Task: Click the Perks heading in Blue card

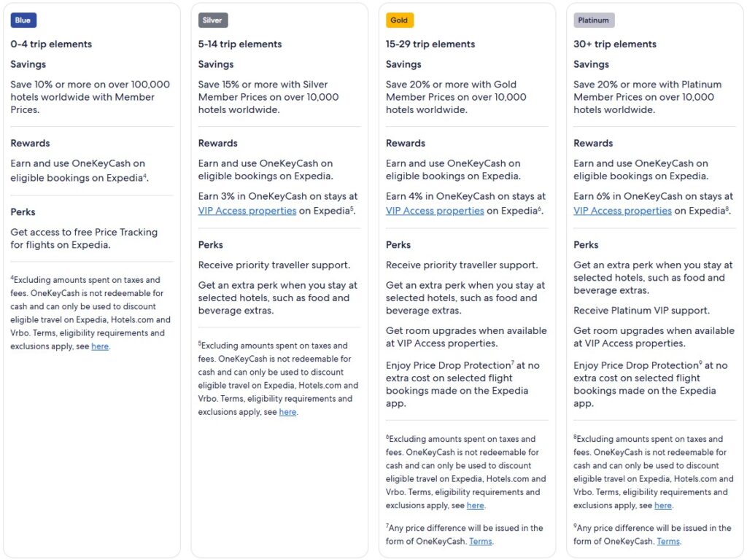Action: 23,212
